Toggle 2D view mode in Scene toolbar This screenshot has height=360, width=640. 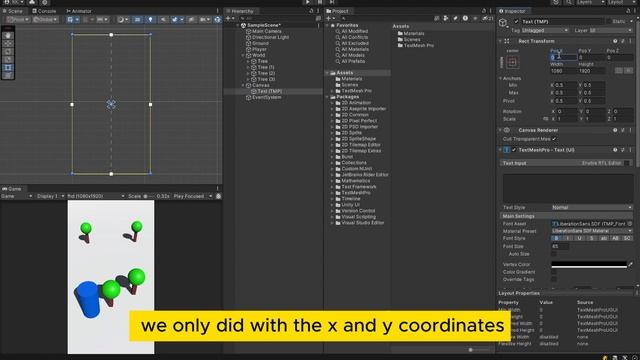(138, 20)
